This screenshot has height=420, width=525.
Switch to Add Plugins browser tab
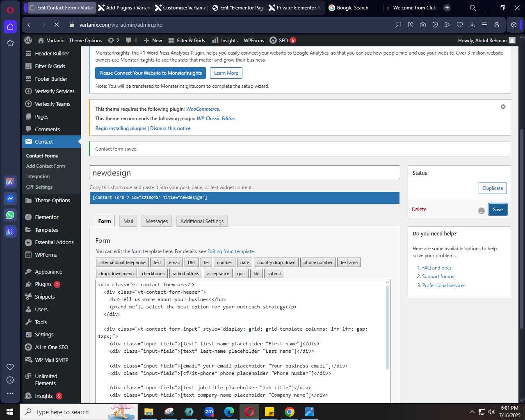124,8
